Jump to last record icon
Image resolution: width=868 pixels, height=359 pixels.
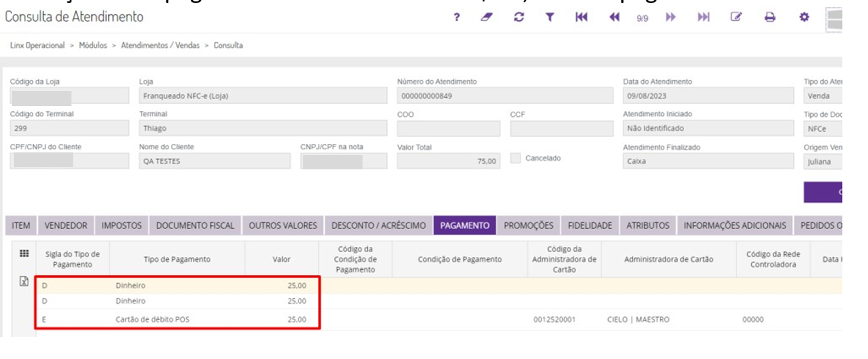pyautogui.click(x=703, y=17)
